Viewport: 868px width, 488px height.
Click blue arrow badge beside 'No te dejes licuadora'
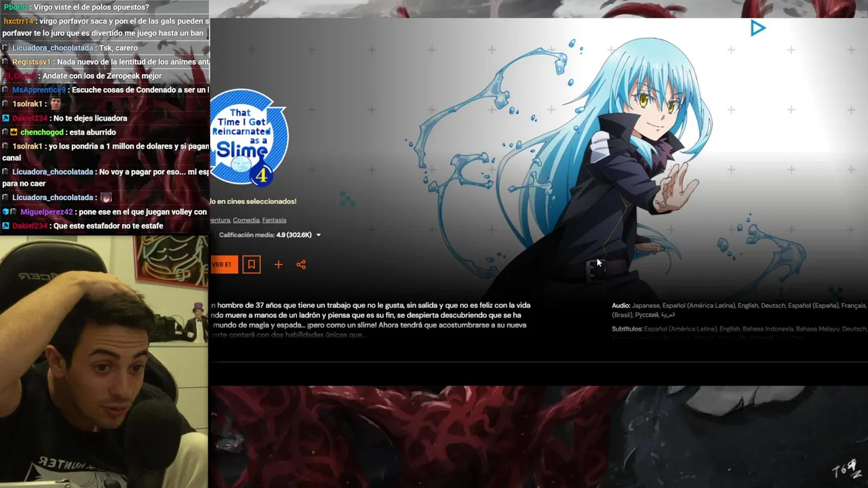(5, 118)
